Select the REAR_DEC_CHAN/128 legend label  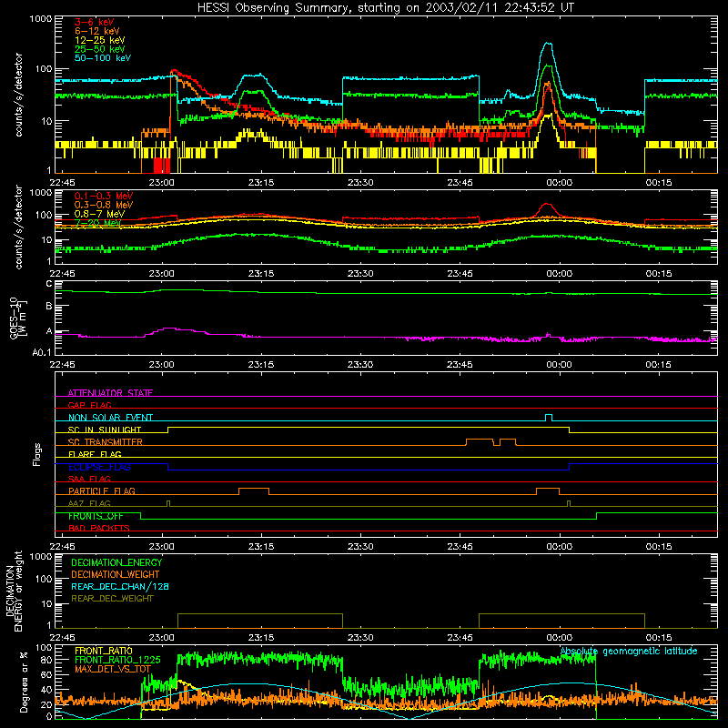click(x=120, y=586)
